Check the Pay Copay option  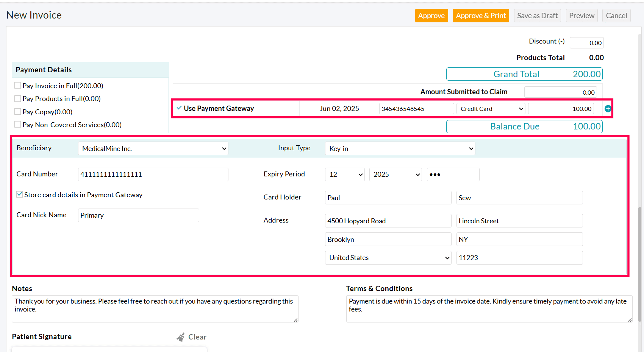pyautogui.click(x=17, y=111)
